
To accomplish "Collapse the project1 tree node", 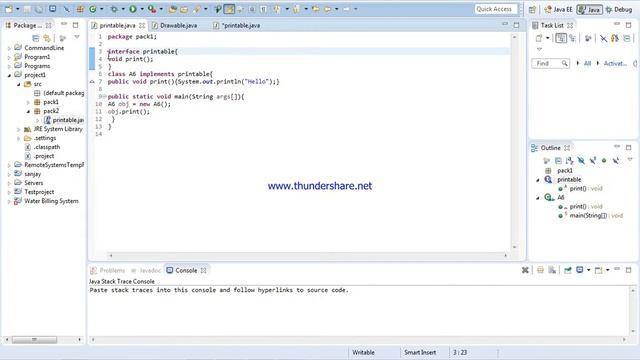I will pyautogui.click(x=9, y=75).
